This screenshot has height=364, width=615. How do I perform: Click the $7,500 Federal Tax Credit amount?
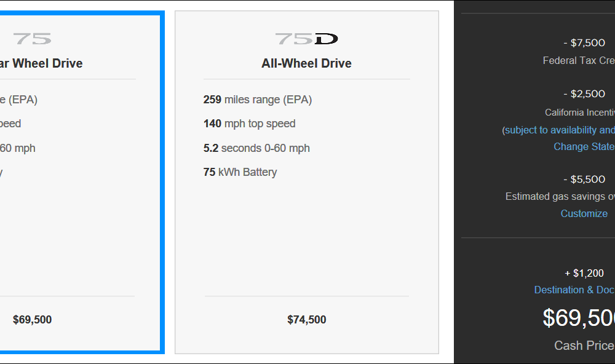[x=584, y=43]
